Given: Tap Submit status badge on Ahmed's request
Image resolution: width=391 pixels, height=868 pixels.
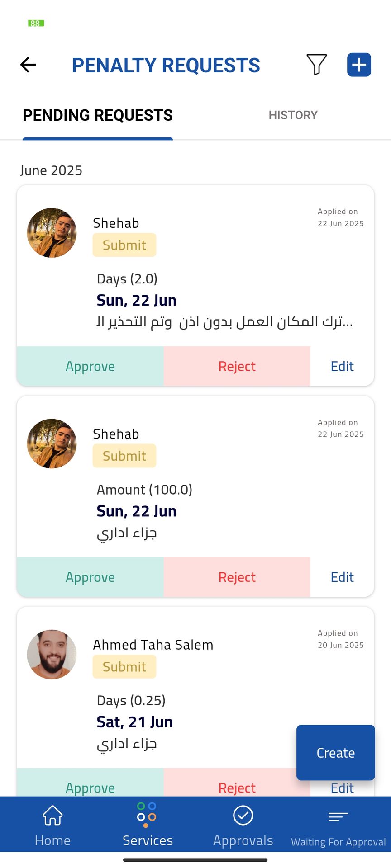Looking at the screenshot, I should (124, 667).
